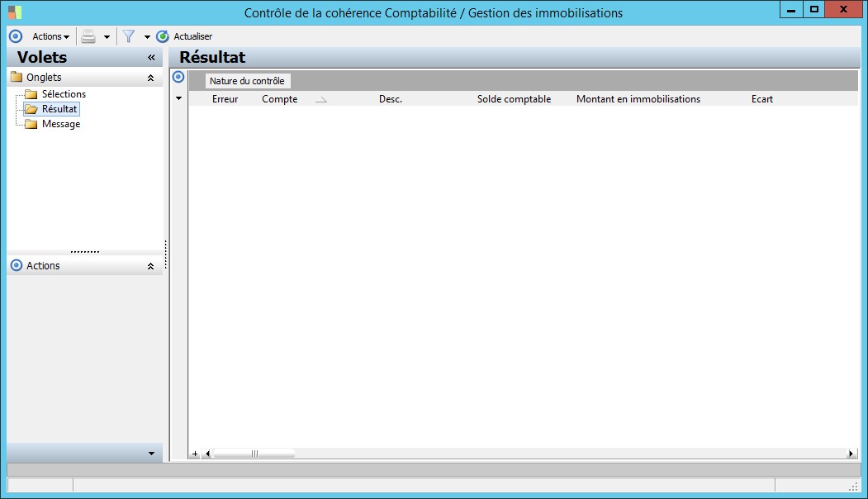Open the grid row selector dropdown arrow
This screenshot has height=499, width=868.
pos(179,98)
